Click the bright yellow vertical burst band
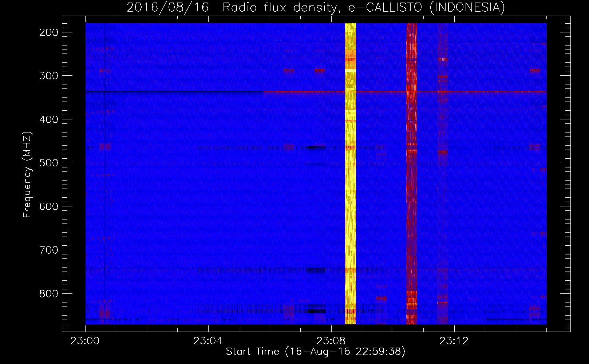Screen dimensions: 589x364 click(350, 174)
